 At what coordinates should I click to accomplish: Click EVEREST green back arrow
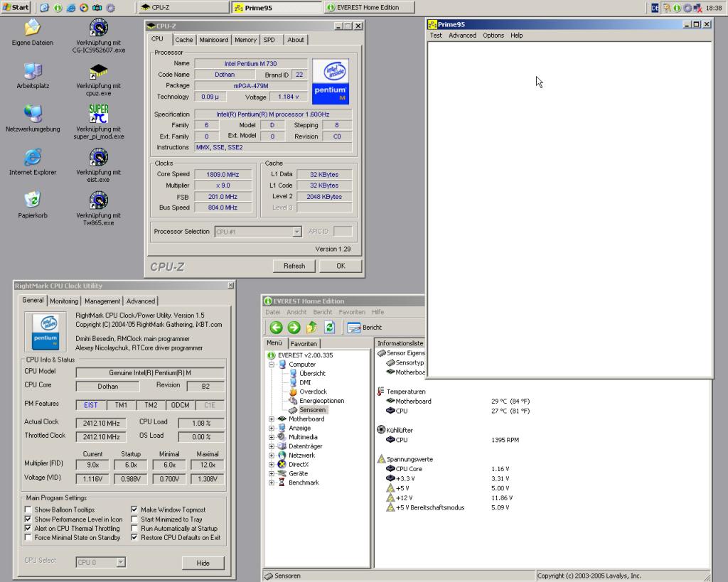click(x=277, y=328)
